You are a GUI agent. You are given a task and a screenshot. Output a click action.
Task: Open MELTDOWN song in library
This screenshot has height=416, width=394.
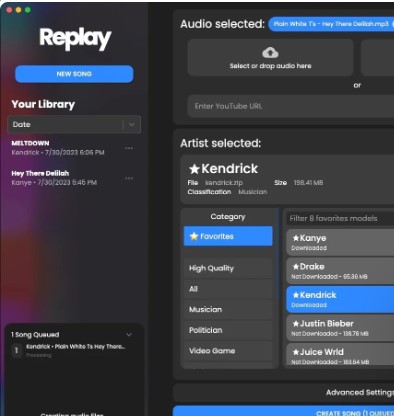click(x=58, y=148)
